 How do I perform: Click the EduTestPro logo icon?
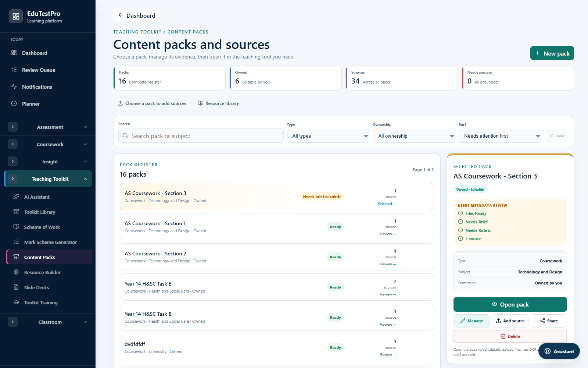click(x=16, y=16)
